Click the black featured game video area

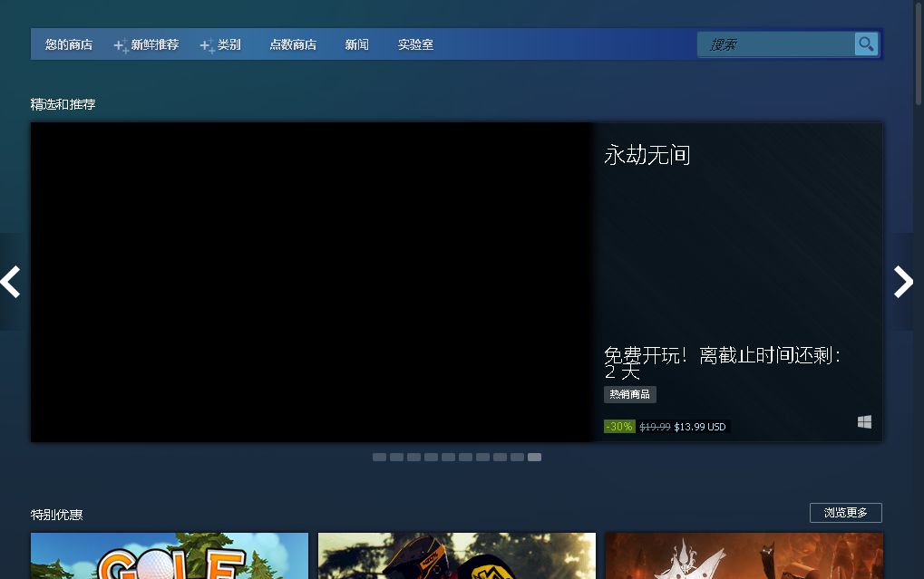(x=312, y=282)
